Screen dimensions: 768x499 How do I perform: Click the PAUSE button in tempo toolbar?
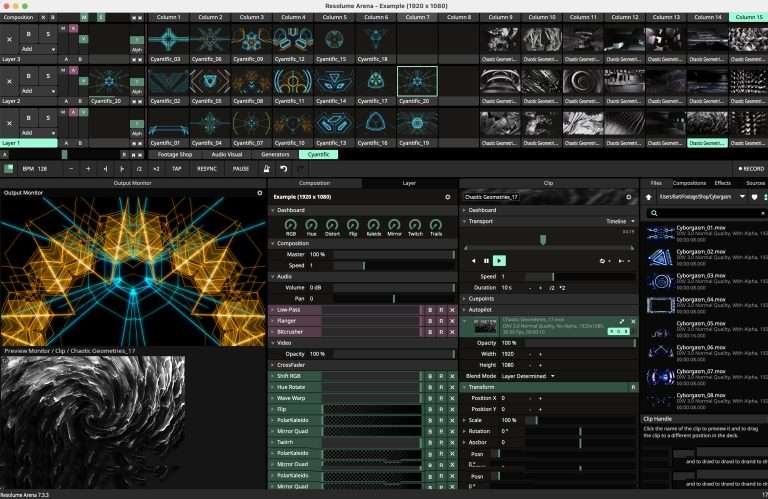tap(240, 168)
